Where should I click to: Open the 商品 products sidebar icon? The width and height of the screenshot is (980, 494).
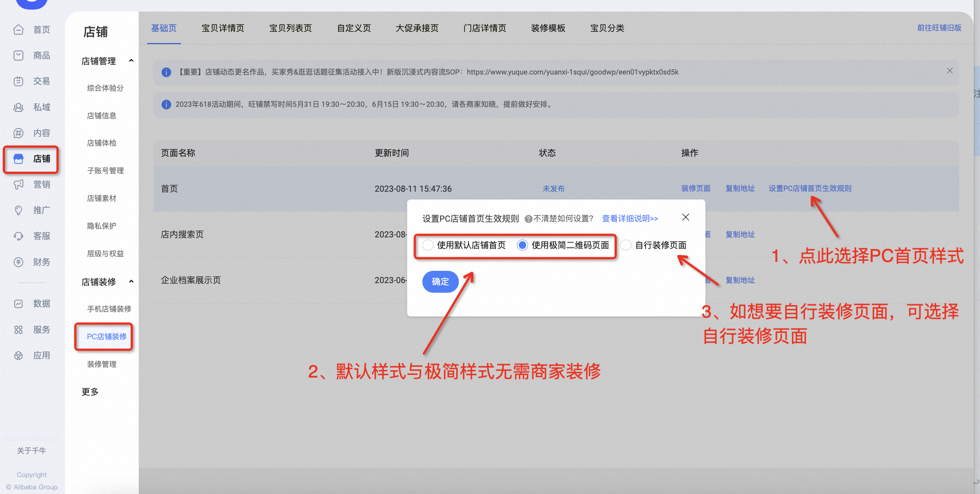[18, 55]
